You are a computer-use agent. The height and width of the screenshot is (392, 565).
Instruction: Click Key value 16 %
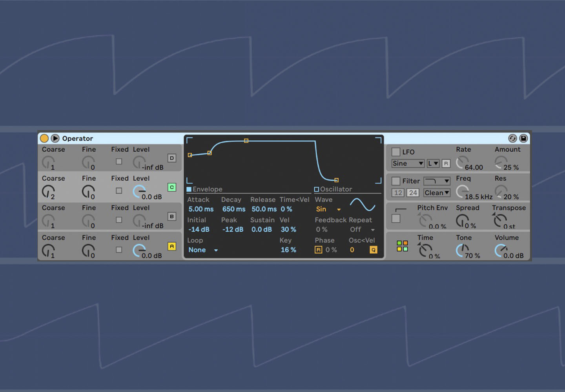288,250
